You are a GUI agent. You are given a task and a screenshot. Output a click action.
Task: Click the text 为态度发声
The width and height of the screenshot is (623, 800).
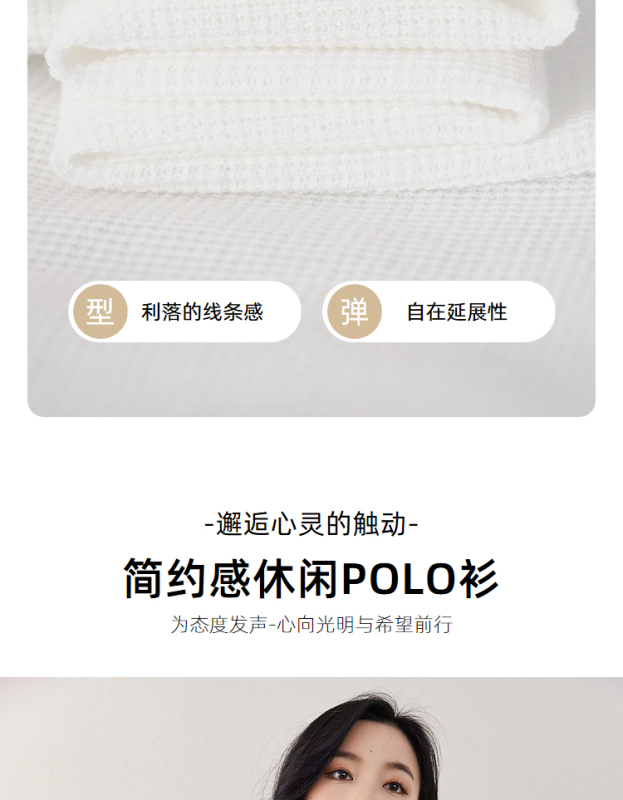click(218, 624)
